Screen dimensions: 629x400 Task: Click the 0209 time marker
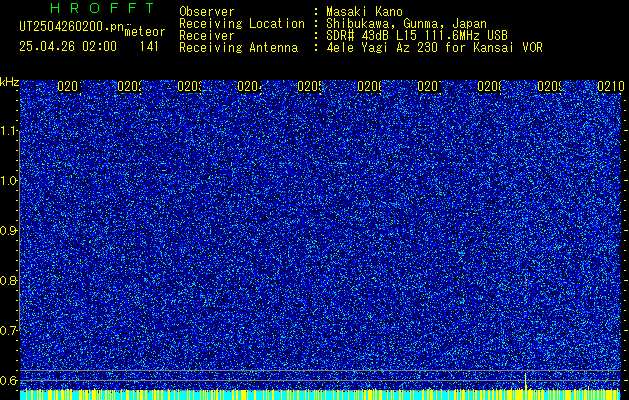[x=549, y=86]
